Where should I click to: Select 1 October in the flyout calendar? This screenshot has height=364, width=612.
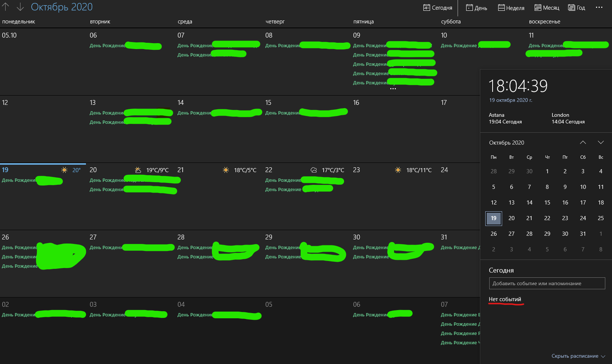547,171
